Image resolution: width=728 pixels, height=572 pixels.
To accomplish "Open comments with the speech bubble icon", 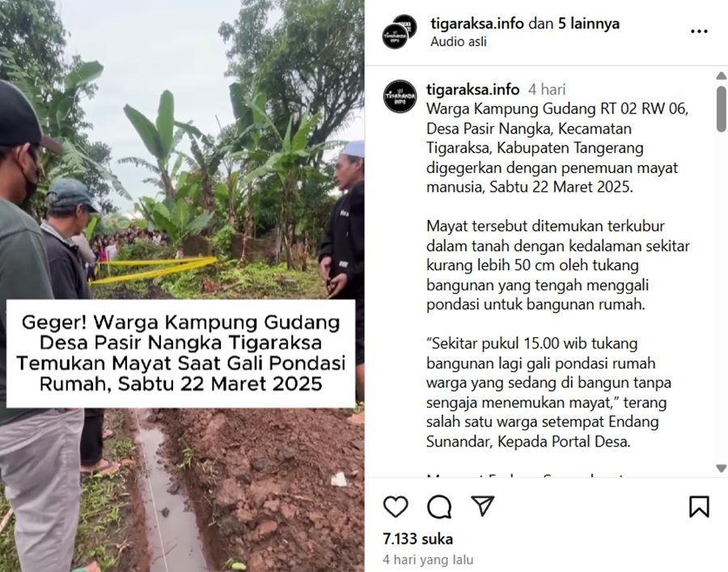I will [x=439, y=506].
